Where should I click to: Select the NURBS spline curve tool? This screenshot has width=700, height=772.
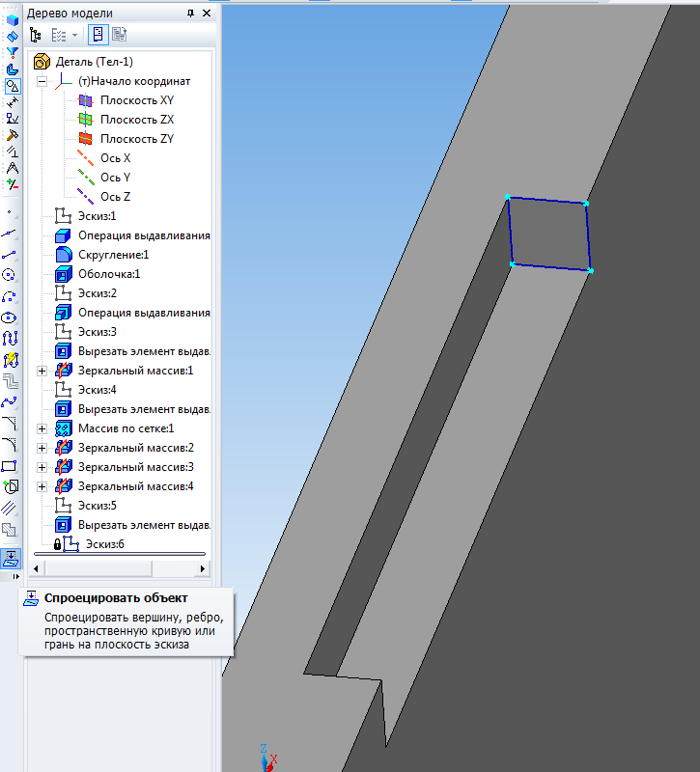[x=10, y=339]
